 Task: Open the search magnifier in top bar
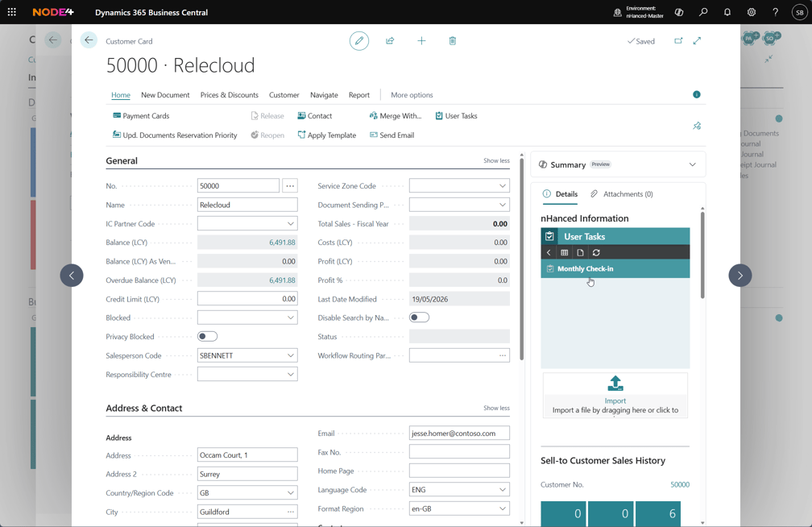point(703,12)
